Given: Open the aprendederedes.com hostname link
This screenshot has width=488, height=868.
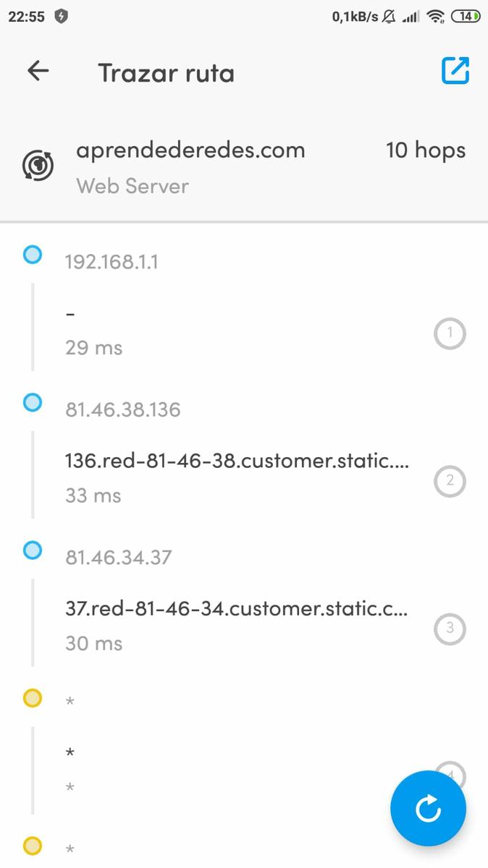Looking at the screenshot, I should pos(190,150).
